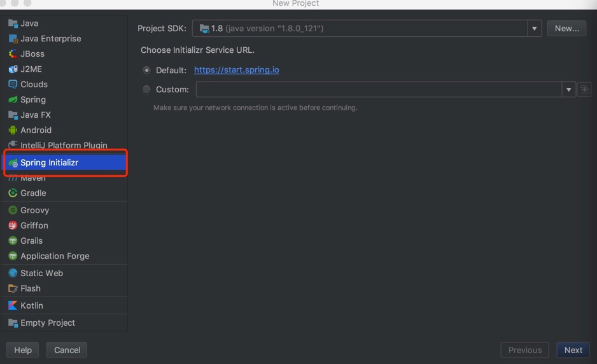Click the SDK folder icon in Project SDK field
597x364 pixels.
pyautogui.click(x=204, y=29)
